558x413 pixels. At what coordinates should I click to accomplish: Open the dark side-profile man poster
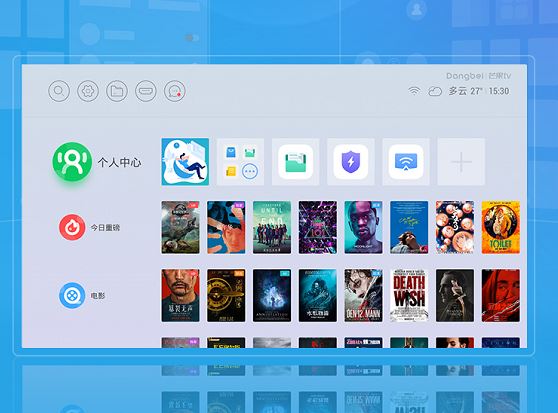(455, 296)
